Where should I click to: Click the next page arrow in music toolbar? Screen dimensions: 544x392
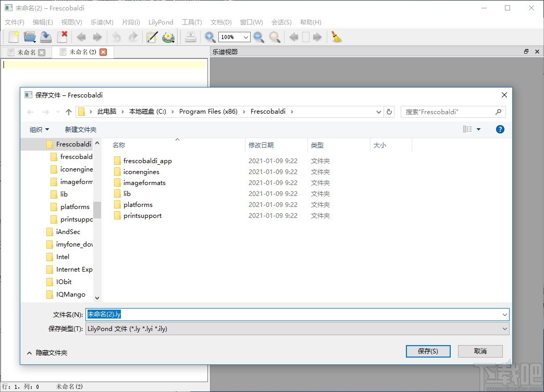(x=317, y=37)
